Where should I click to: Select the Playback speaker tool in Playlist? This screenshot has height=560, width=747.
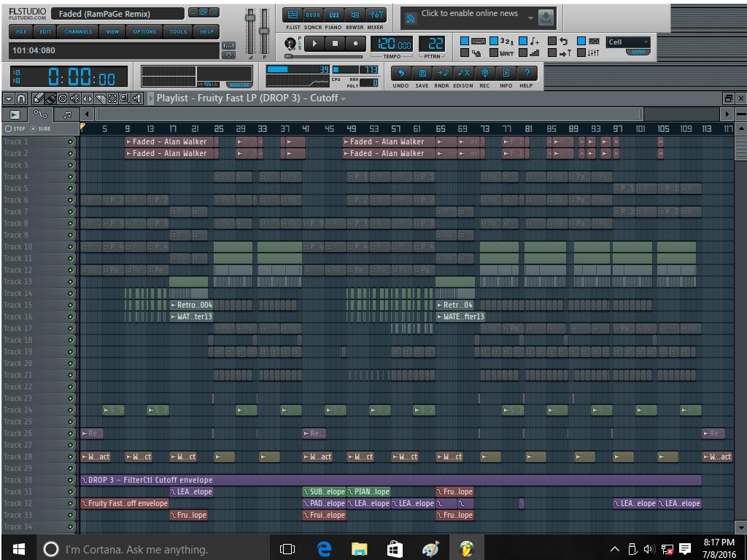[x=137, y=98]
